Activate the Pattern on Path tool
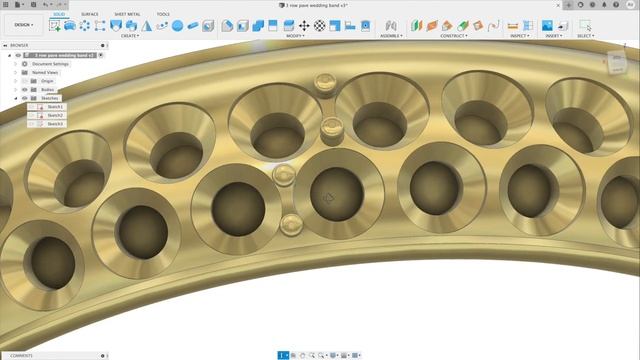Screen dimensions: 640x360 pos(162,26)
